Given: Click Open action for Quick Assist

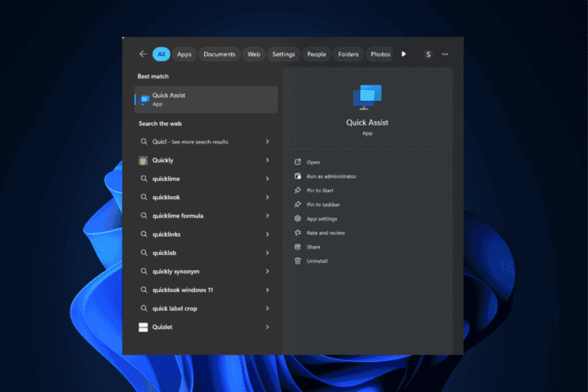Looking at the screenshot, I should click(313, 162).
